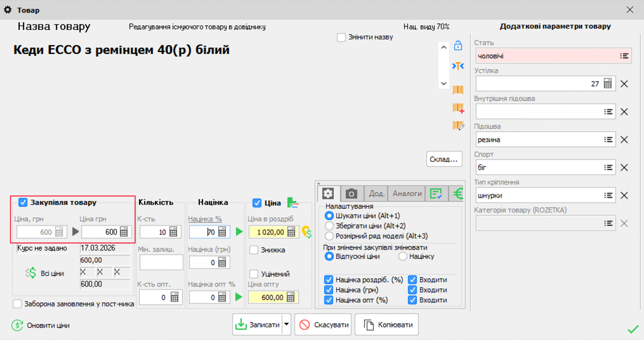
Task: Click the Оновити ціни refresh icon
Action: click(17, 325)
